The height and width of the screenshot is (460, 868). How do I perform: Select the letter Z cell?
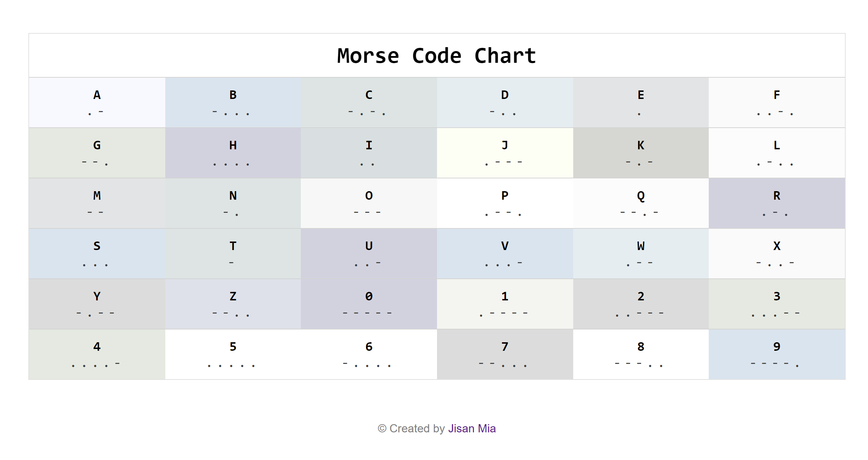point(233,304)
